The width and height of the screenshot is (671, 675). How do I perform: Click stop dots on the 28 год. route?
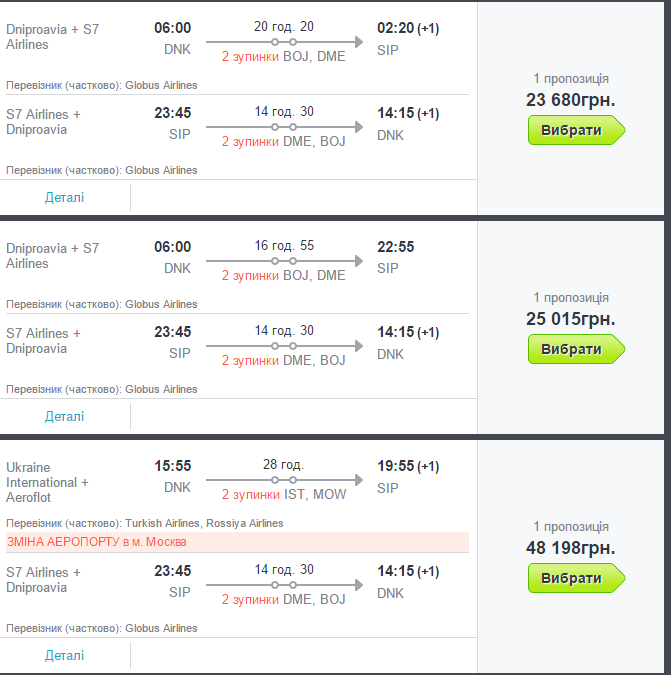(x=284, y=480)
